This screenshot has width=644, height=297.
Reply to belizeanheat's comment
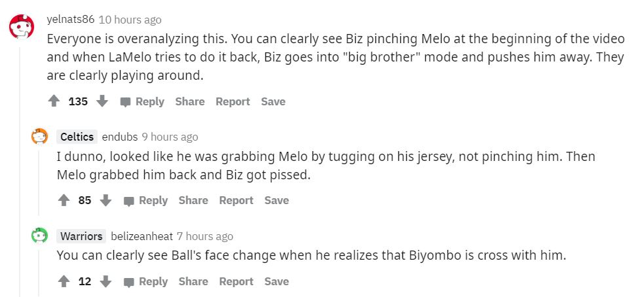146,281
